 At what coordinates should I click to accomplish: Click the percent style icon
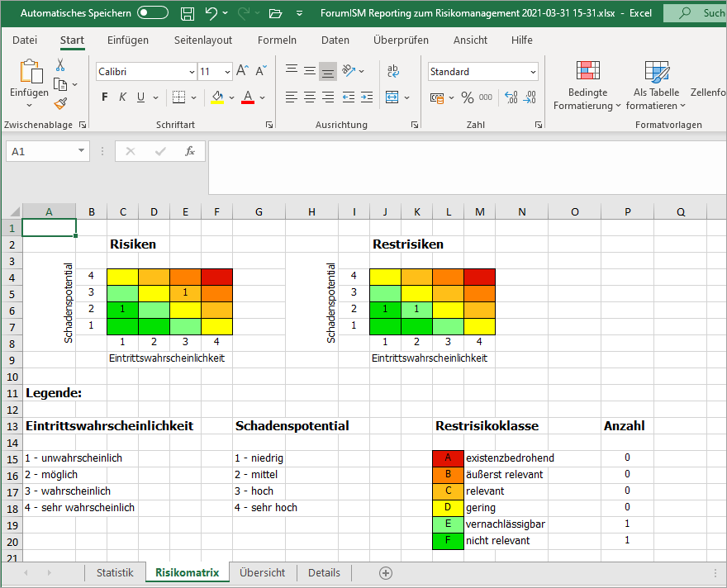click(x=468, y=97)
